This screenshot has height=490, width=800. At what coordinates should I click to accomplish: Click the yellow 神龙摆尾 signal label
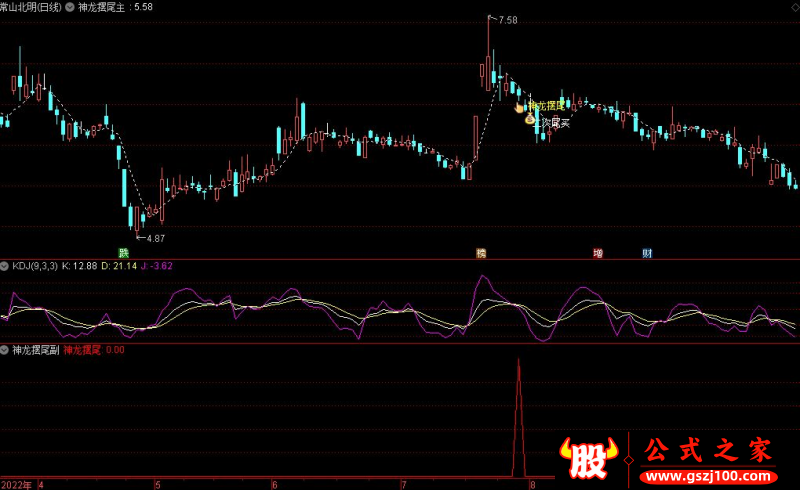click(546, 106)
